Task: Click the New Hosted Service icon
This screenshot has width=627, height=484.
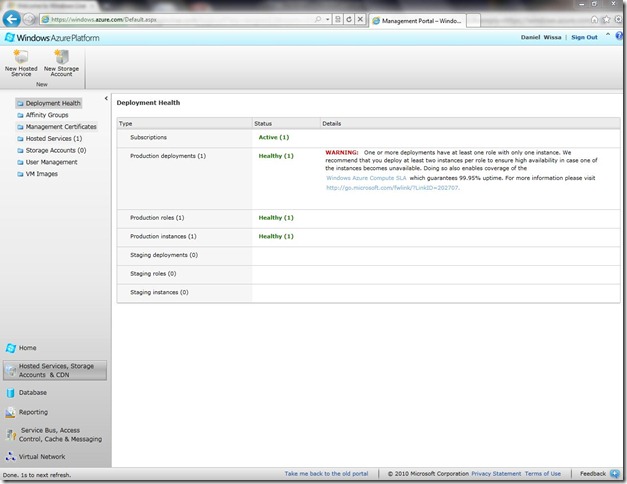Action: coord(21,58)
